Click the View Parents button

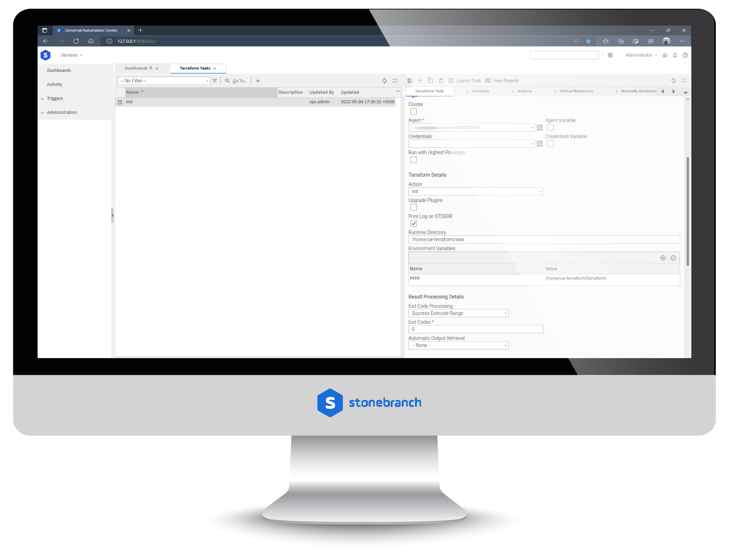coord(505,80)
